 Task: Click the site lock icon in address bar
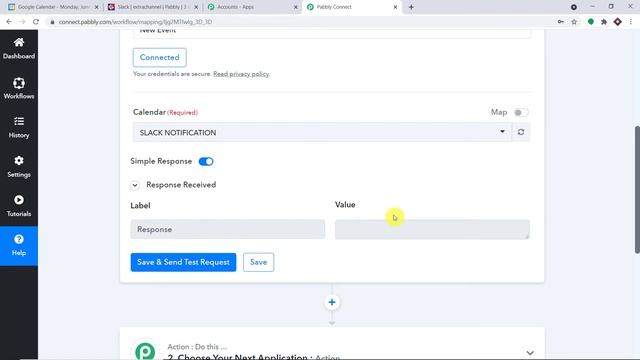52,22
